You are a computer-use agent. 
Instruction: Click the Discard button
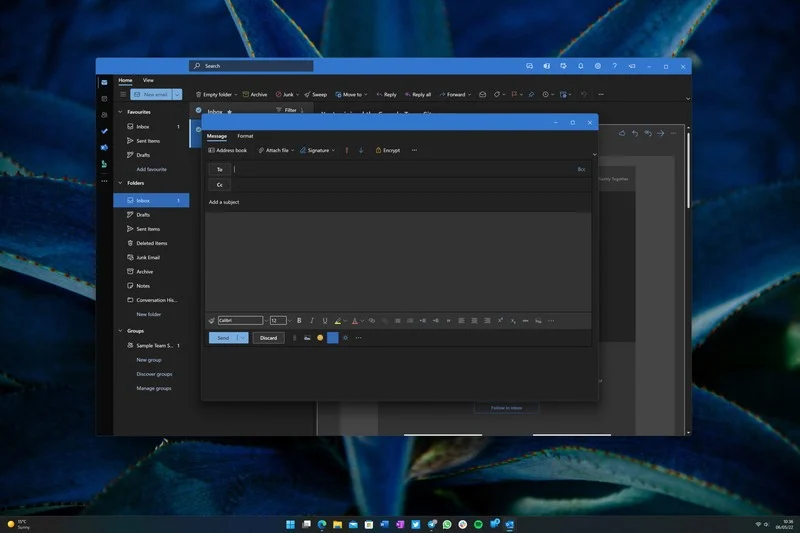point(268,338)
